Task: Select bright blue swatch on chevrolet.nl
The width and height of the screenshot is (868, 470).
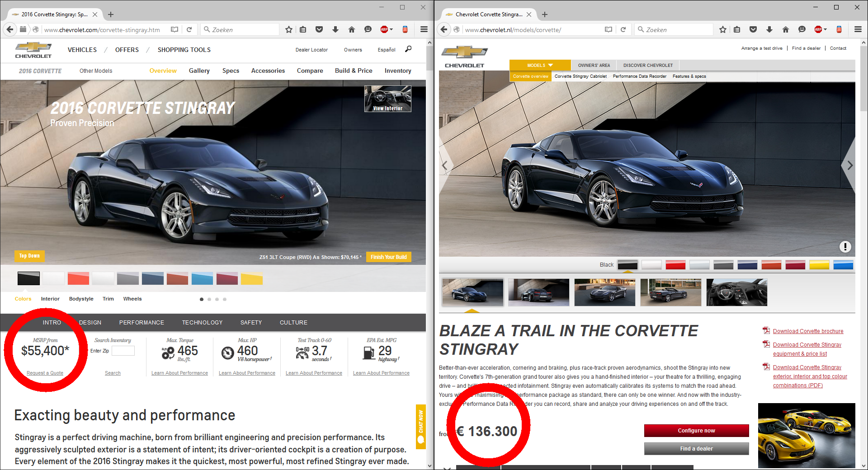Action: (x=843, y=265)
